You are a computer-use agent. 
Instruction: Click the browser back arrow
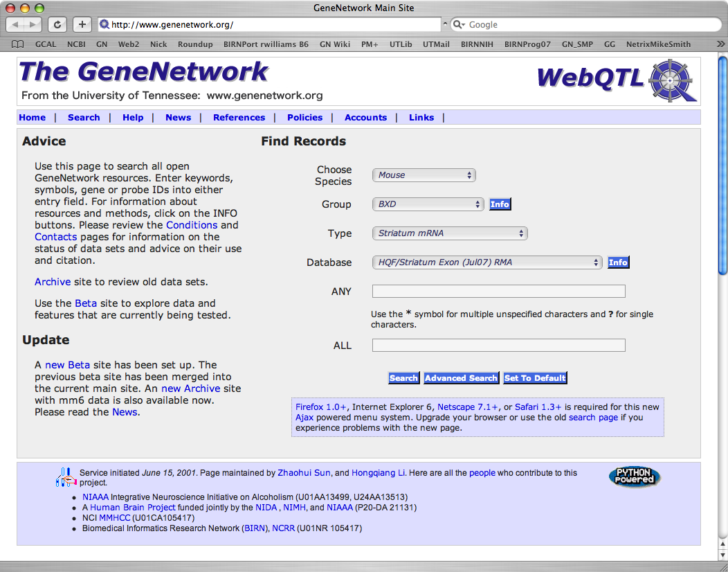pyautogui.click(x=16, y=24)
